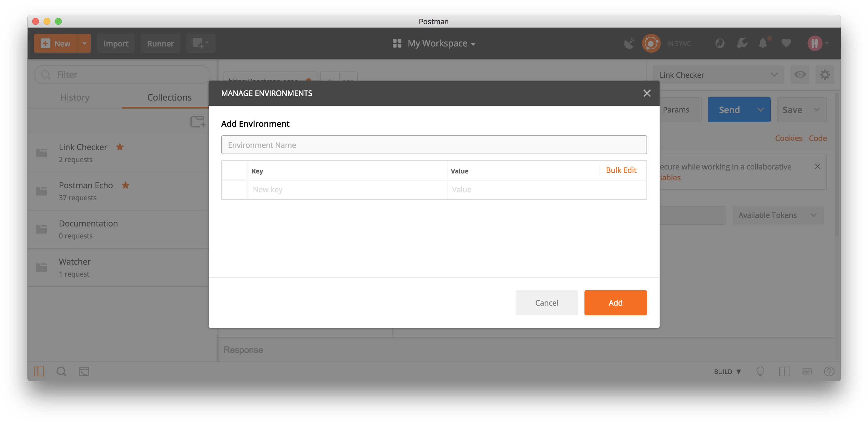This screenshot has width=868, height=423.
Task: Toggle the sidebar icon in the status bar
Action: click(39, 371)
